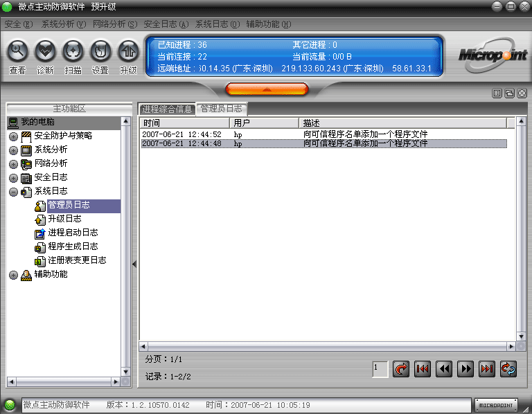
Task: Click the 安全日志 notepad icon
Action: (26, 179)
